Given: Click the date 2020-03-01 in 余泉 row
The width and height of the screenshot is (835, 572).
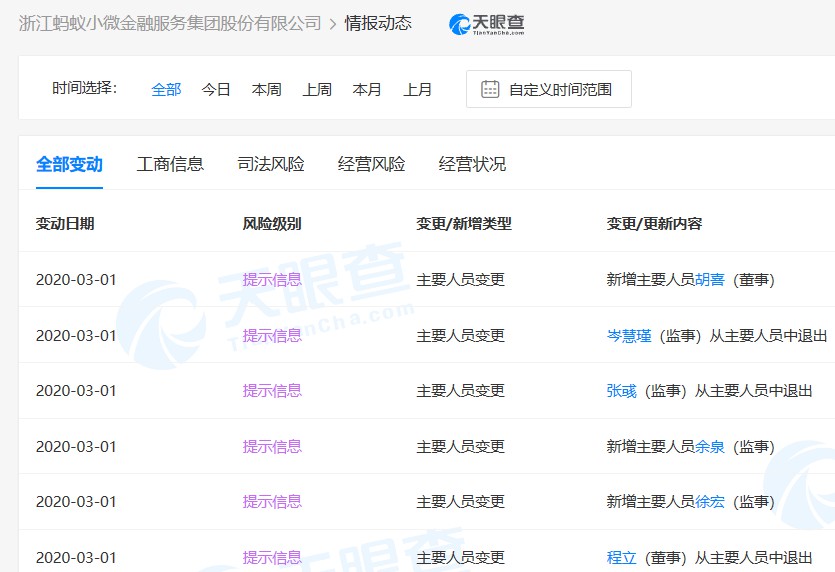Looking at the screenshot, I should pyautogui.click(x=76, y=446).
